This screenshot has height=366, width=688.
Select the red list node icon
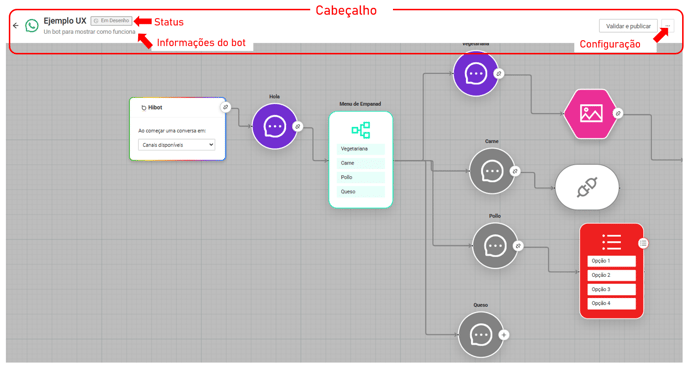tap(611, 242)
